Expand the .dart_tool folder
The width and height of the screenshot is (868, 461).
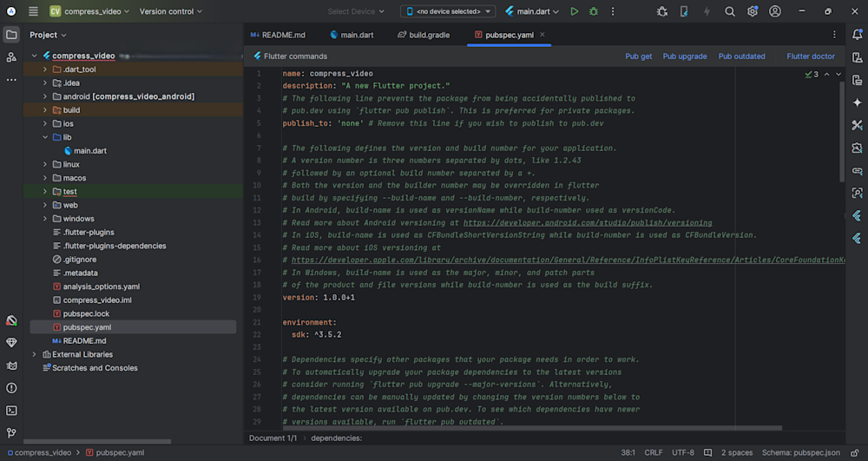pyautogui.click(x=45, y=69)
